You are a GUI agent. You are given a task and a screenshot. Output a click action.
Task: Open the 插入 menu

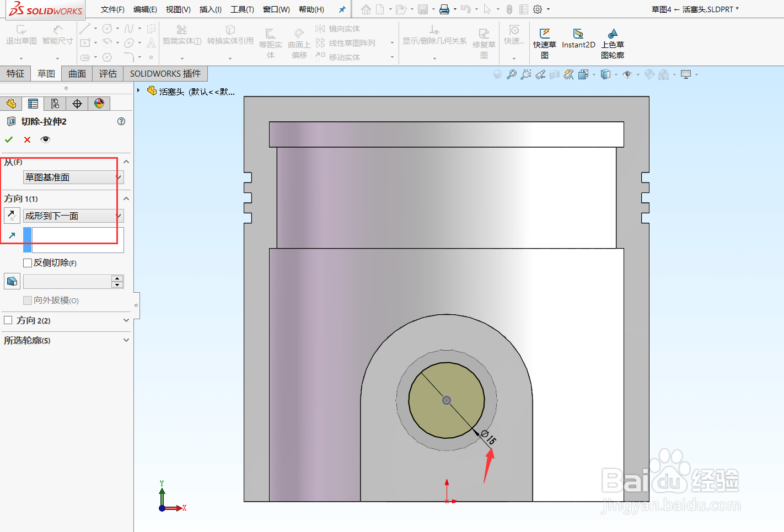click(210, 9)
